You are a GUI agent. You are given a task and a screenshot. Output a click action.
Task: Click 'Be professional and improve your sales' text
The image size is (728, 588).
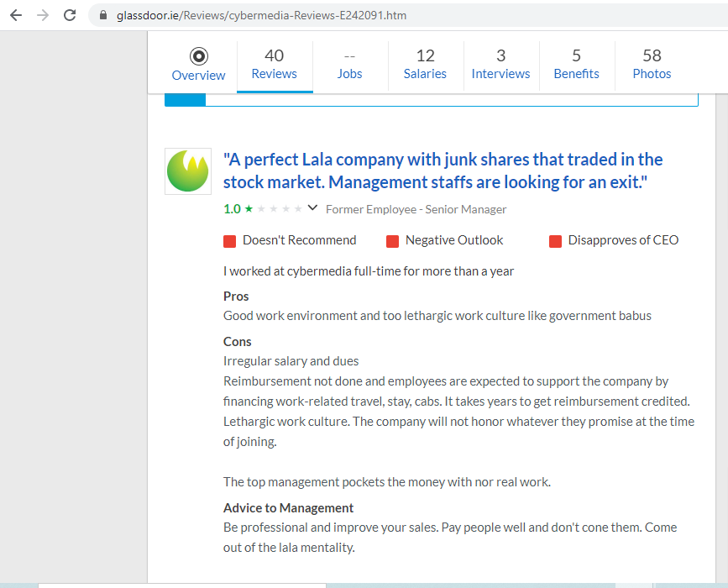pos(450,538)
